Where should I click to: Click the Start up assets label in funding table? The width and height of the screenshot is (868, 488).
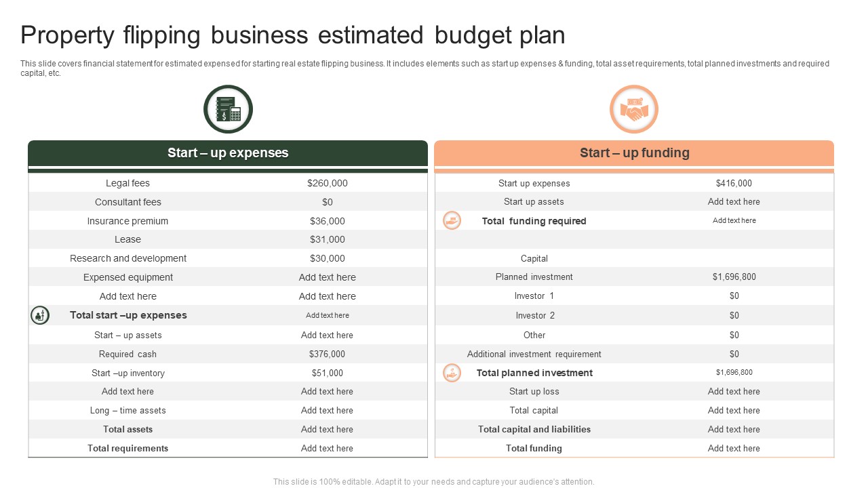pos(534,201)
